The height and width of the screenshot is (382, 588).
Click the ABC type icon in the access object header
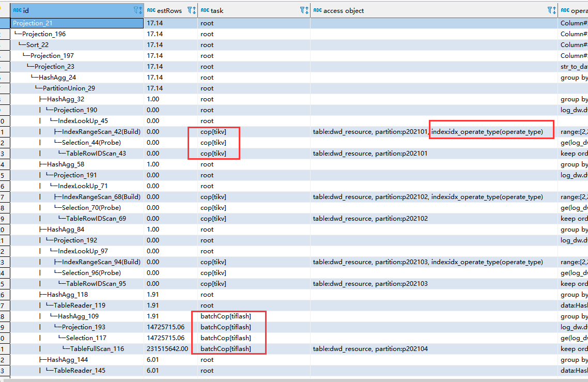point(317,10)
